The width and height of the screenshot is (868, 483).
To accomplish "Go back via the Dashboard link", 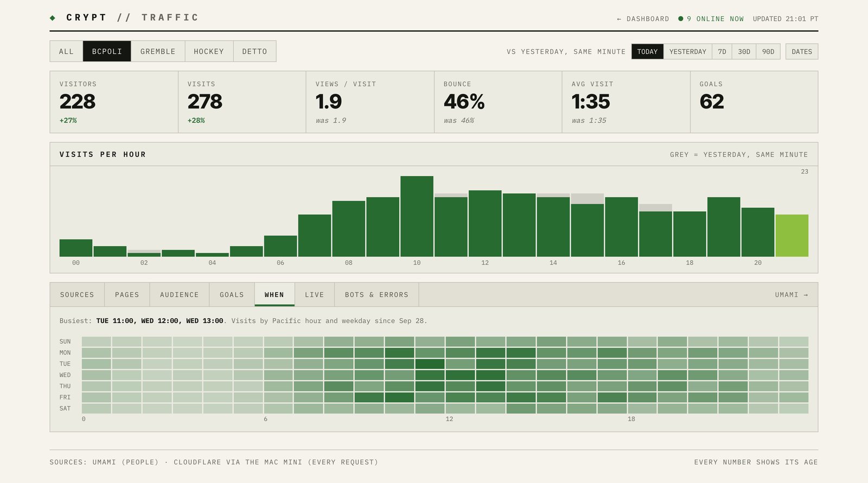I will tap(643, 19).
